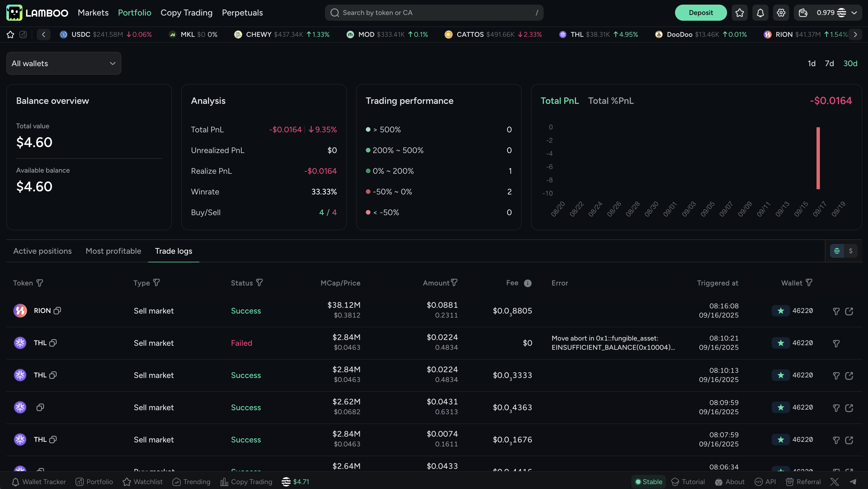The height and width of the screenshot is (489, 868).
Task: Expand the All wallets dropdown
Action: click(x=64, y=63)
